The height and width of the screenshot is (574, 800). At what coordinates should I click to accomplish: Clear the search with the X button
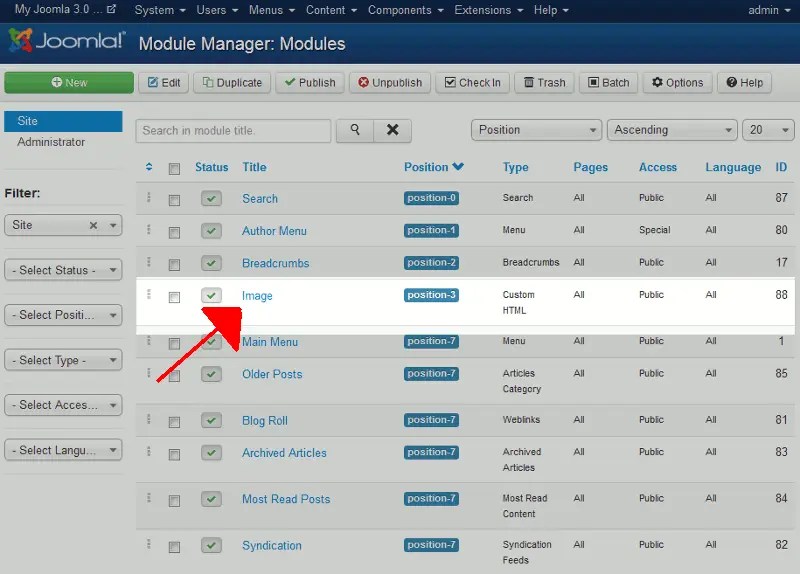pos(392,130)
